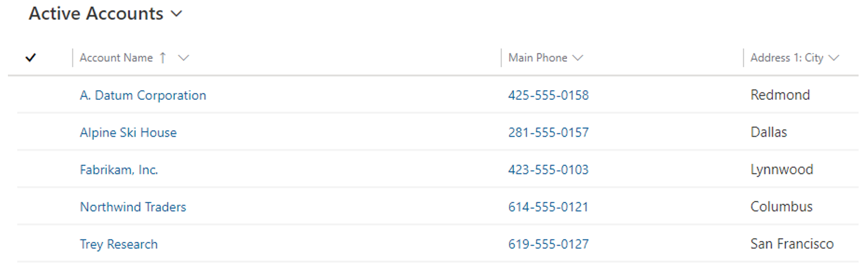This screenshot has height=275, width=868.
Task: Click phone number 619-555-0127
Action: click(x=548, y=244)
